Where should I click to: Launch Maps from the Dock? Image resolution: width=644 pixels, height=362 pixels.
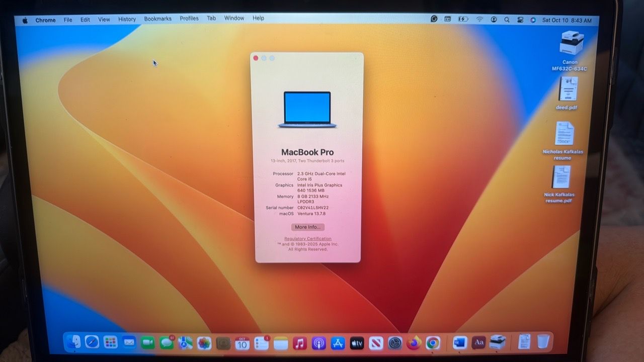(x=186, y=343)
